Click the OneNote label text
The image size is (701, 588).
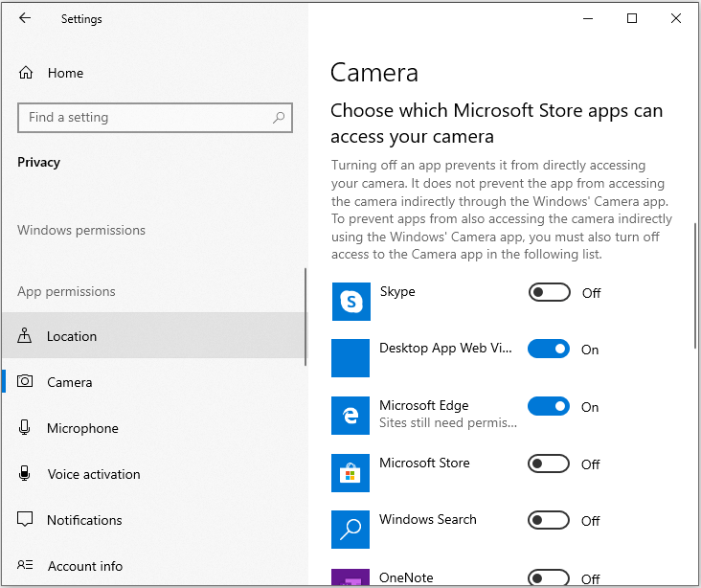click(406, 577)
